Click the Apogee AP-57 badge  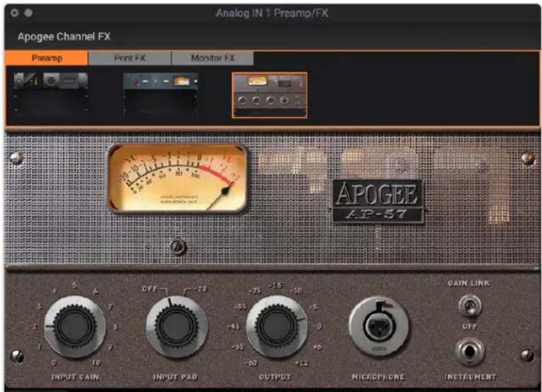[378, 201]
